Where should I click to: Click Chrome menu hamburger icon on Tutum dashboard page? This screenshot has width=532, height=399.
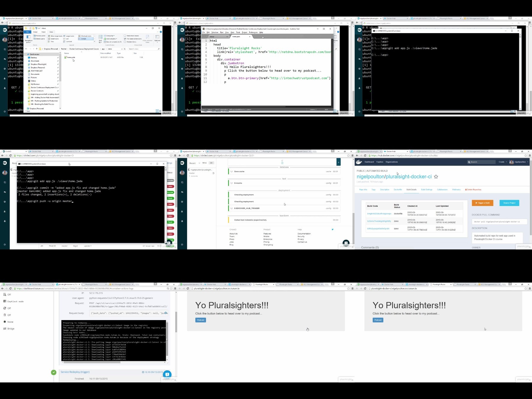click(175, 288)
